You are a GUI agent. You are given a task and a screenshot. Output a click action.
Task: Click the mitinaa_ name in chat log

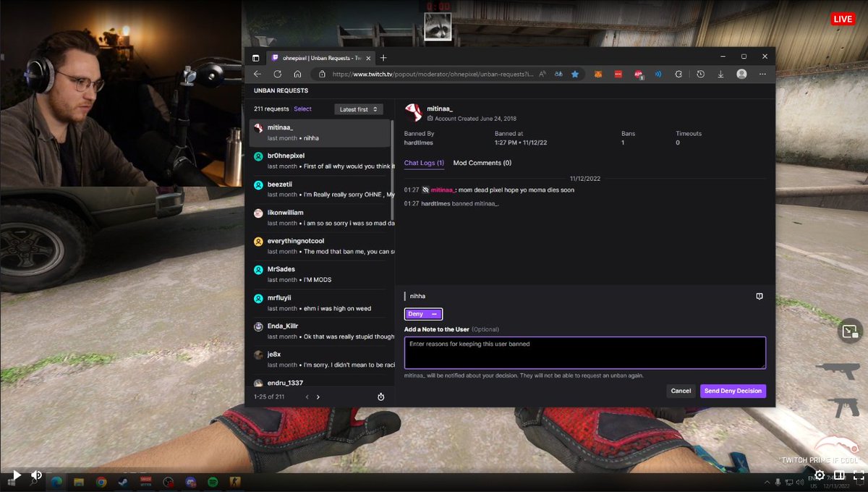click(443, 190)
